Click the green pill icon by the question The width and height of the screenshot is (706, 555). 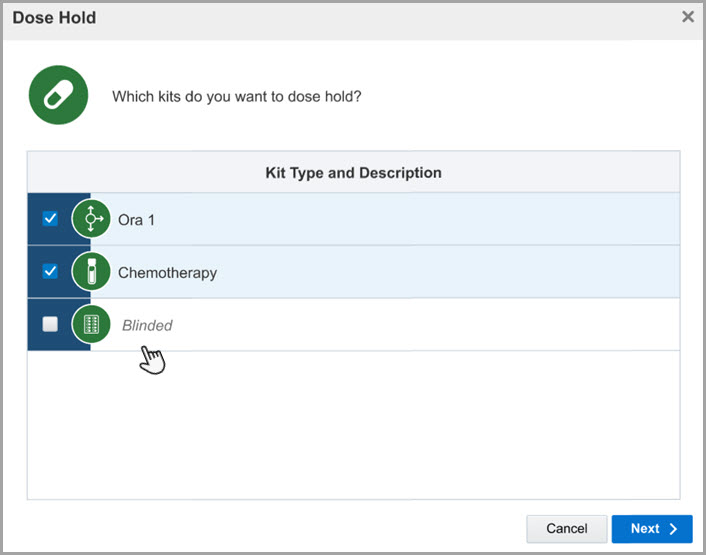pyautogui.click(x=59, y=96)
